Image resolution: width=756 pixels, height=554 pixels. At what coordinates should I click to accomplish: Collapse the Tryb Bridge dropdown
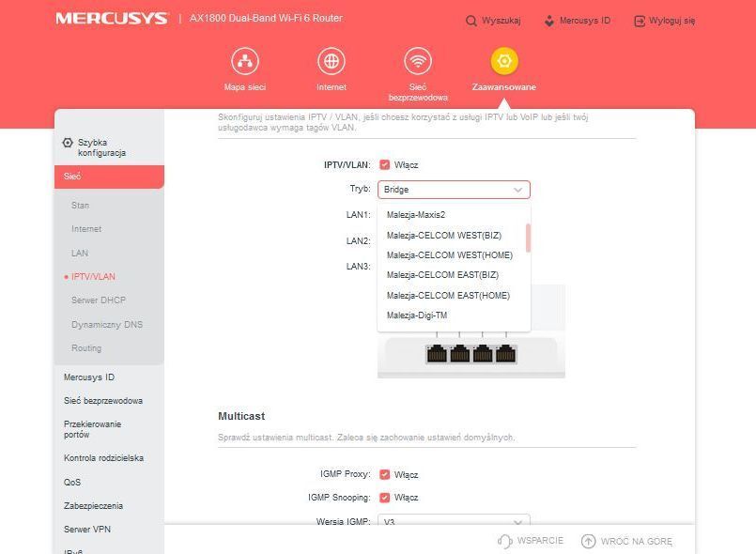454,190
